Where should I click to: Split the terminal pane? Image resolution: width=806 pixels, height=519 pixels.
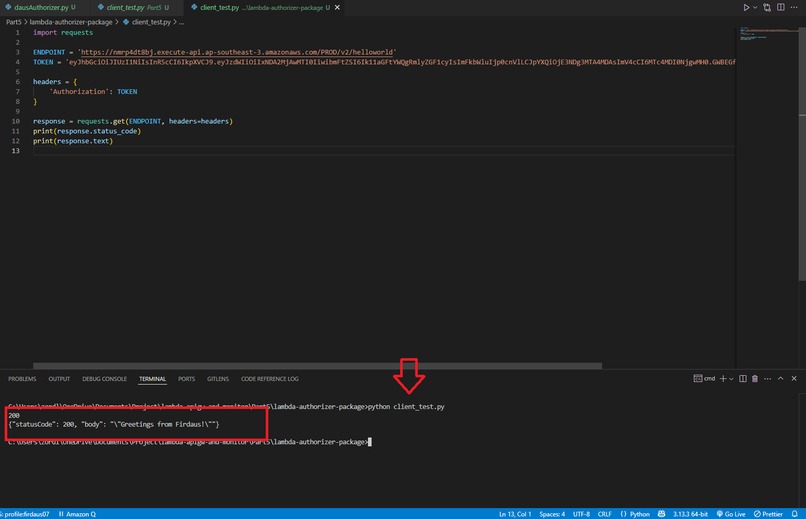(743, 378)
